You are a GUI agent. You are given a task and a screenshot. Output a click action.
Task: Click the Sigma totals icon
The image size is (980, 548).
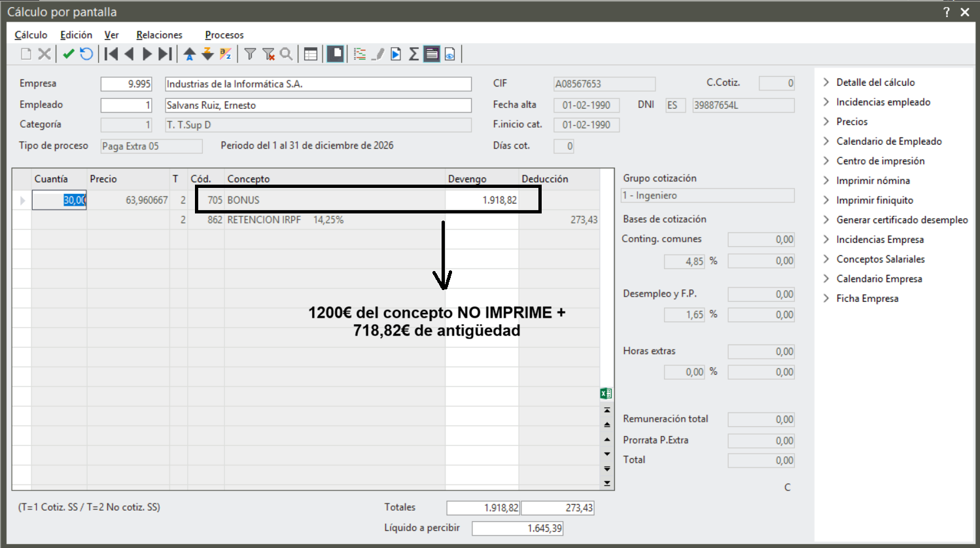coord(413,54)
